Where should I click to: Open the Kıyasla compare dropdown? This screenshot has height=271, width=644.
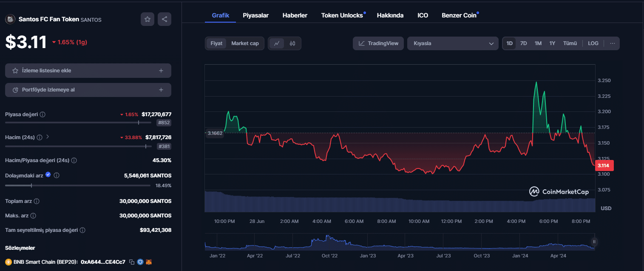pos(453,43)
